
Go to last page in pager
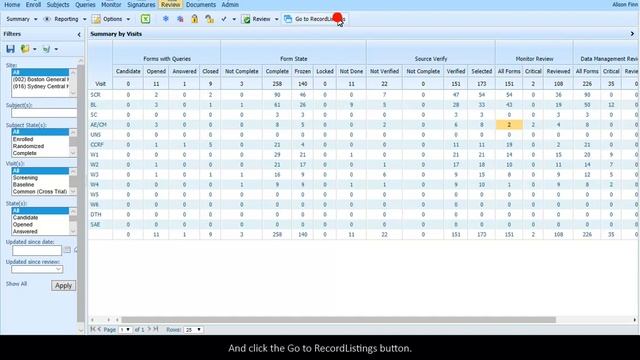[156, 329]
